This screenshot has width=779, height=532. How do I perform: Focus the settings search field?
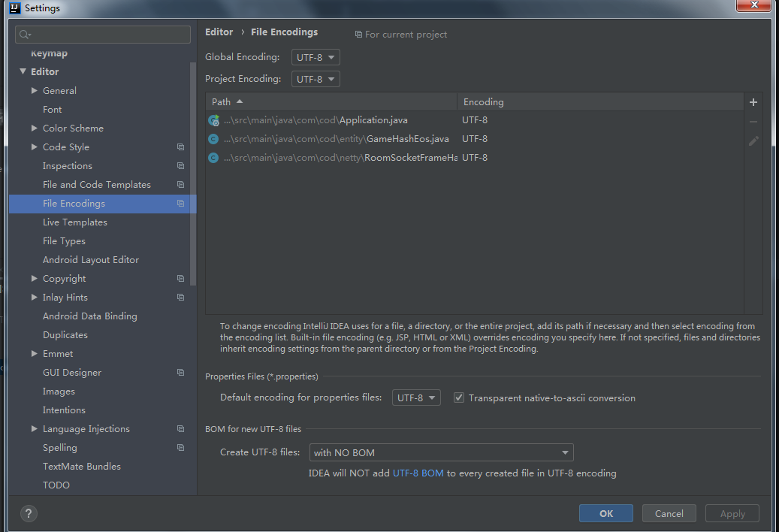(103, 35)
